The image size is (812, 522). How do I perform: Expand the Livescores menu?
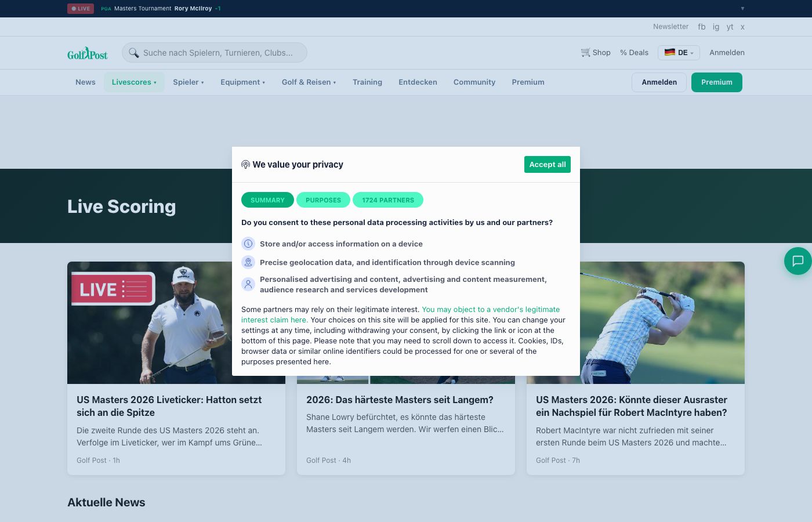point(134,82)
